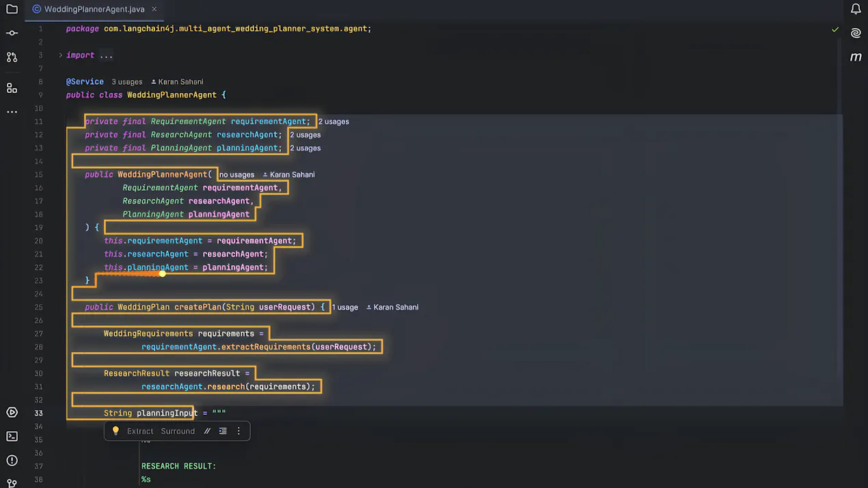Open the Problems tool window
This screenshot has height=488, width=868.
point(12,460)
